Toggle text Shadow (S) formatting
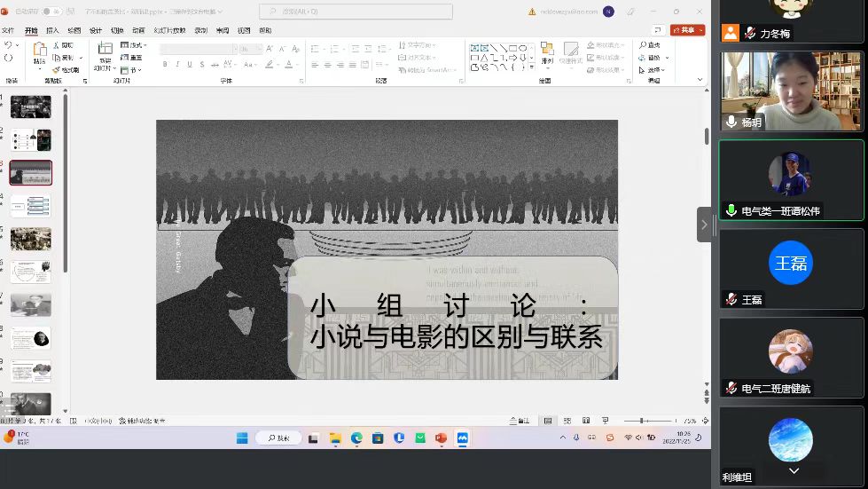The height and width of the screenshot is (489, 868). pyautogui.click(x=202, y=65)
